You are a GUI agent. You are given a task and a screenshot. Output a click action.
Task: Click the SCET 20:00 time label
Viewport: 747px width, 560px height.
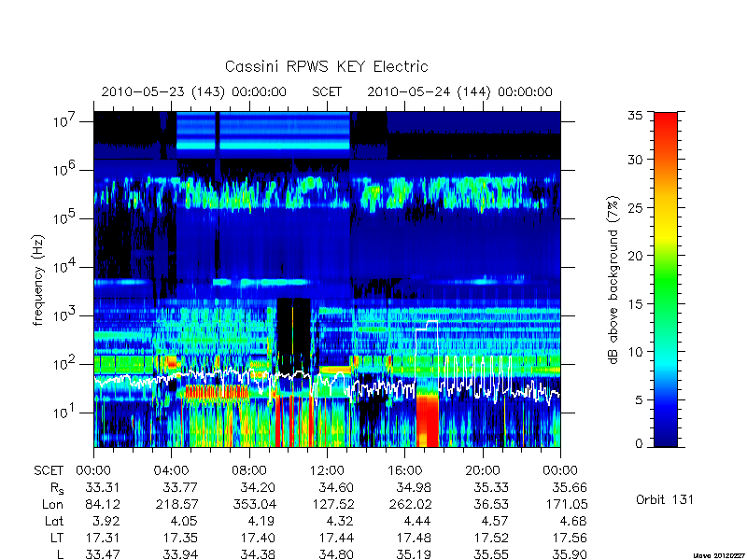[x=483, y=471]
